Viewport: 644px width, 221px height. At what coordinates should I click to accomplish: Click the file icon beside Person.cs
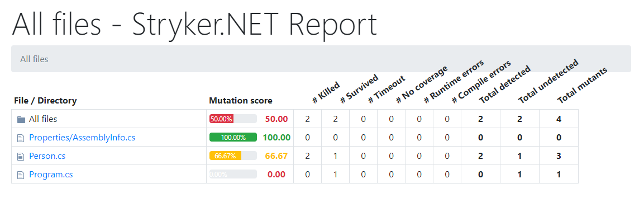point(21,157)
